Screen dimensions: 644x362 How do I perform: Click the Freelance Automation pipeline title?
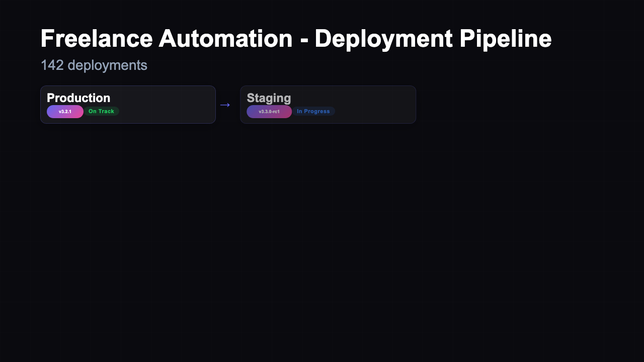pos(296,38)
